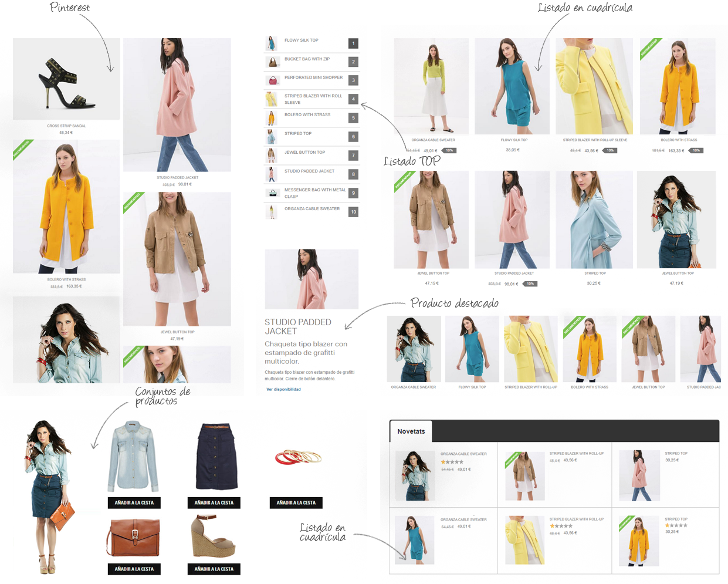The image size is (728, 584).
Task: Click the 35,09 € price under Flowy Silk Top
Action: click(513, 150)
